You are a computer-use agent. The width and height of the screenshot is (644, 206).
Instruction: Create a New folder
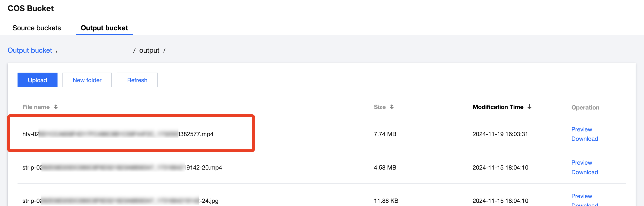point(87,80)
